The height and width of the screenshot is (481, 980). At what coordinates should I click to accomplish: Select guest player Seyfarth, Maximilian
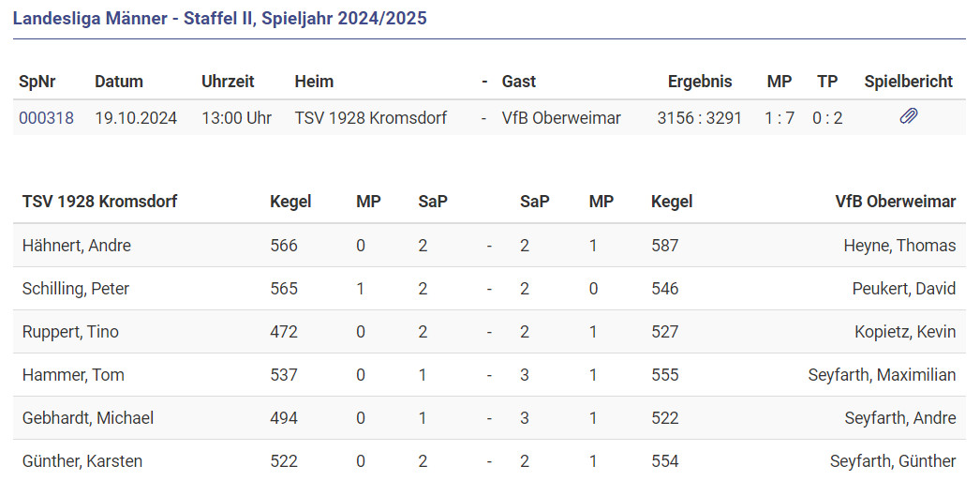click(x=882, y=375)
